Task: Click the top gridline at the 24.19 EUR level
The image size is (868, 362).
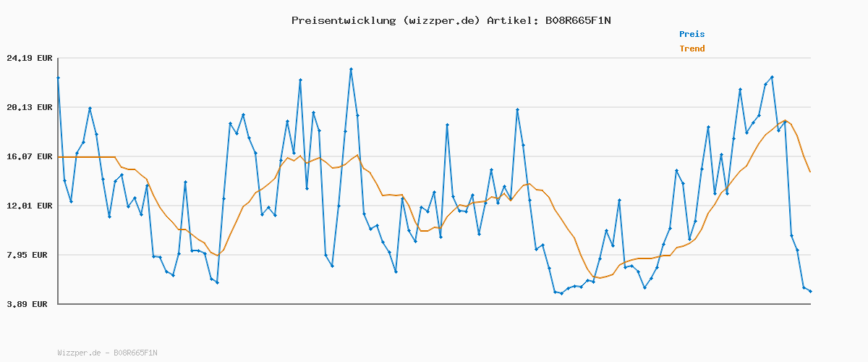Action: click(x=434, y=58)
